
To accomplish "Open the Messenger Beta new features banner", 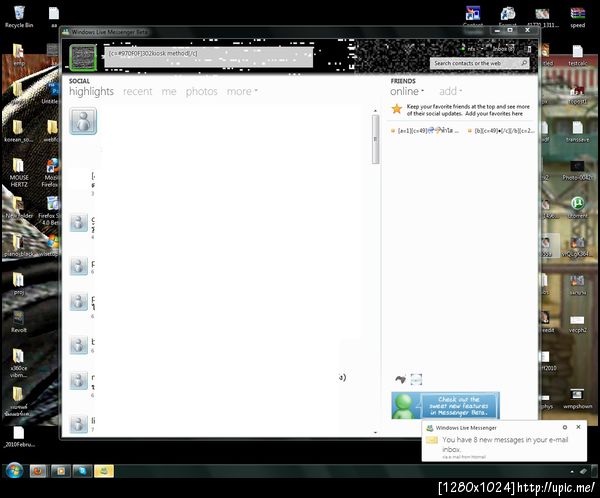I will point(445,405).
